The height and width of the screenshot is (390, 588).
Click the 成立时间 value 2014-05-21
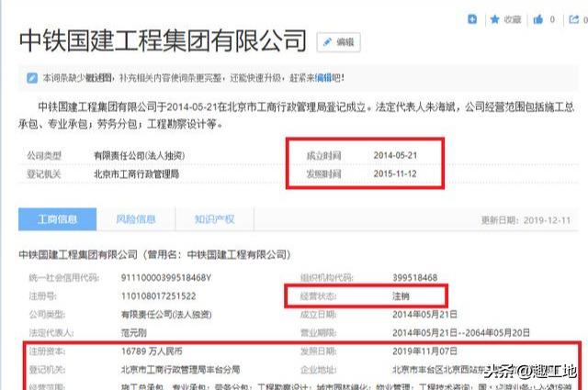pyautogui.click(x=395, y=155)
